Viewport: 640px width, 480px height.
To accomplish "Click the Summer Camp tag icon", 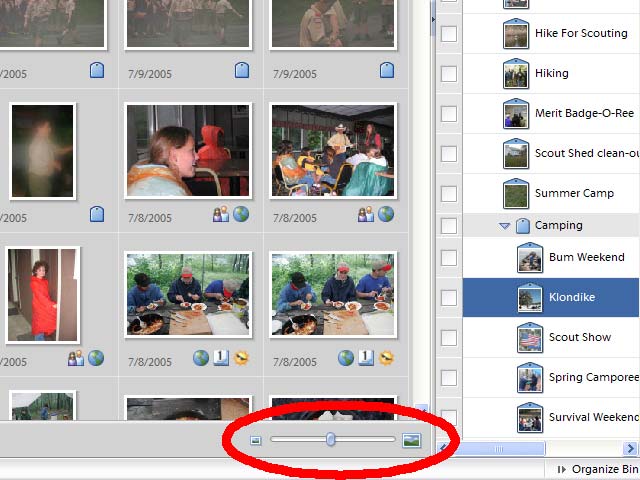I will tap(516, 193).
